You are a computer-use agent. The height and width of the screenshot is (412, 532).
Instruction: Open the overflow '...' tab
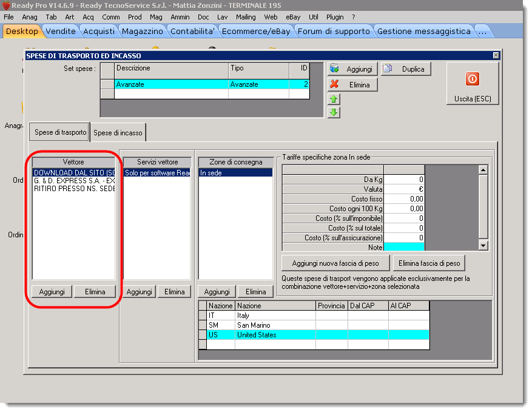pyautogui.click(x=482, y=31)
